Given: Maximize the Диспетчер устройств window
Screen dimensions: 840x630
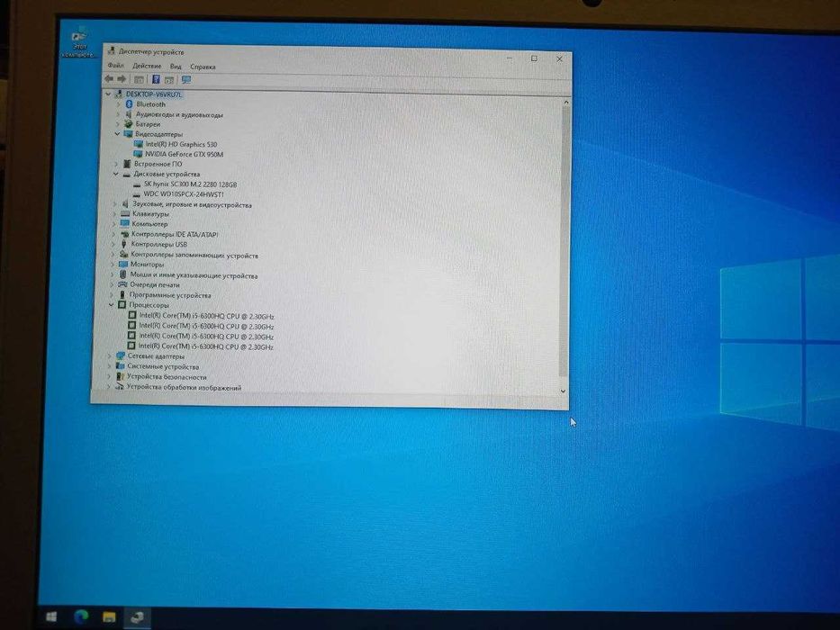Looking at the screenshot, I should click(x=534, y=58).
